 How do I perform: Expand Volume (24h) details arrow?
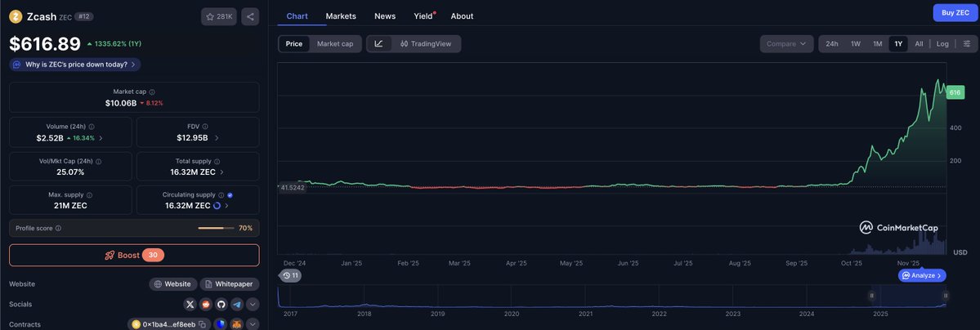click(x=101, y=137)
